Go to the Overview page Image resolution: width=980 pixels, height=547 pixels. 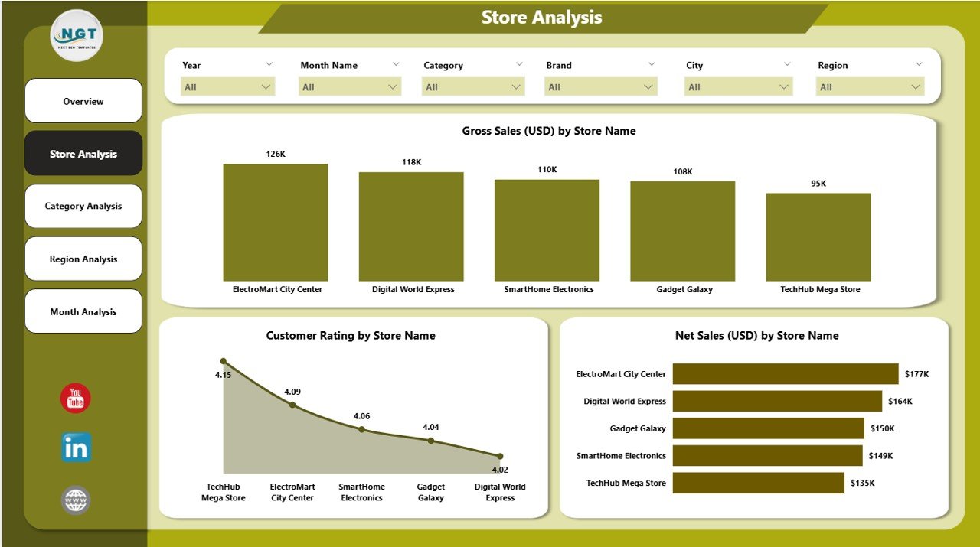tap(83, 101)
